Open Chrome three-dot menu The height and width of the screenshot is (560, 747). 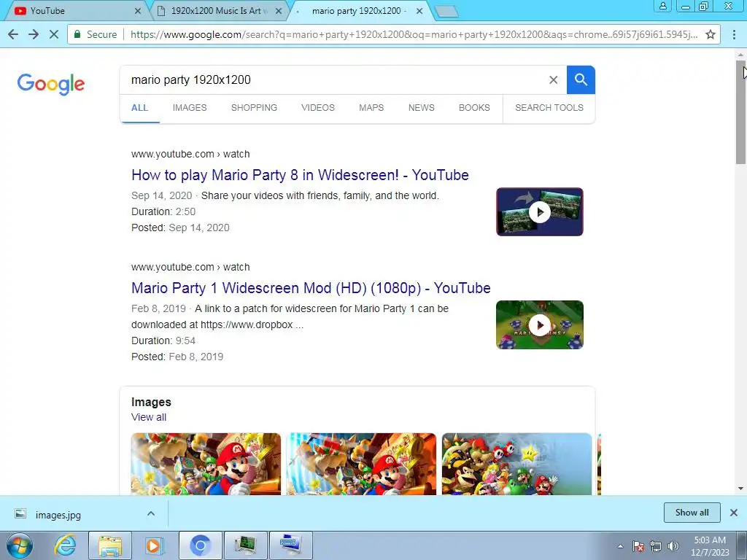click(734, 34)
